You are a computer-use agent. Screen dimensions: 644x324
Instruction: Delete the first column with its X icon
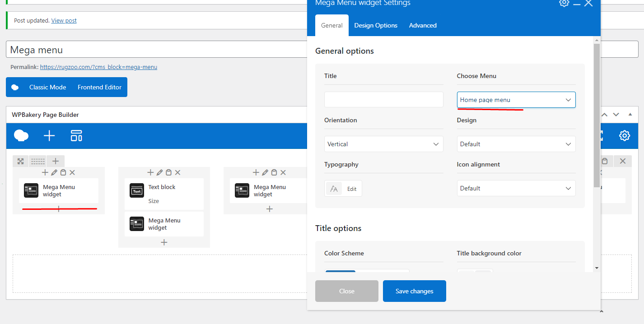click(x=72, y=172)
